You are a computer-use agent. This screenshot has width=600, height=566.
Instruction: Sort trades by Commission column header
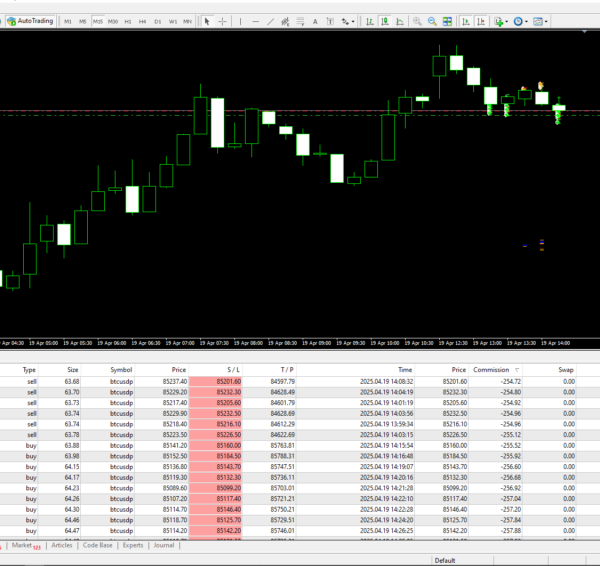pyautogui.click(x=490, y=369)
